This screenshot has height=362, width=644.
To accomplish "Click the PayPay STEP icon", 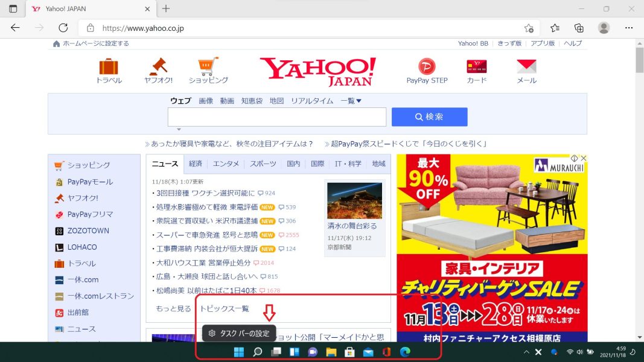I will (427, 66).
